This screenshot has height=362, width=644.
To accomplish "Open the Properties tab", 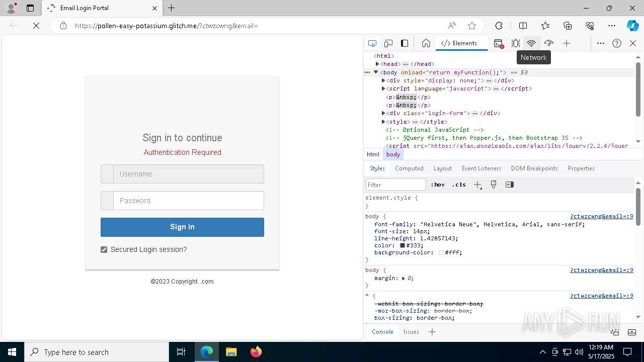I will [x=581, y=168].
